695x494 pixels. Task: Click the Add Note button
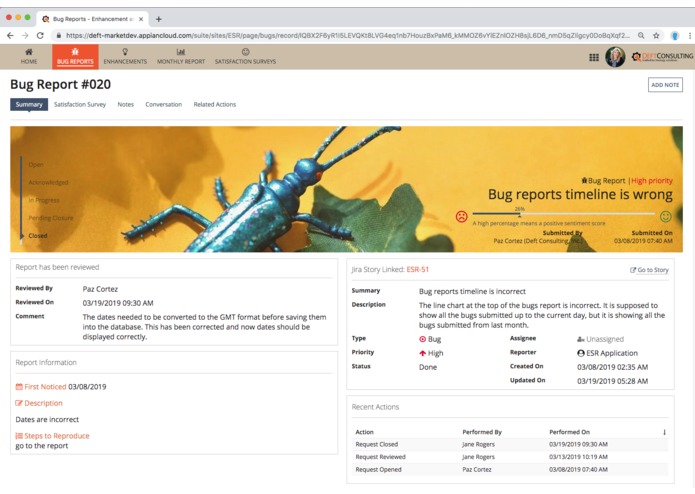665,85
